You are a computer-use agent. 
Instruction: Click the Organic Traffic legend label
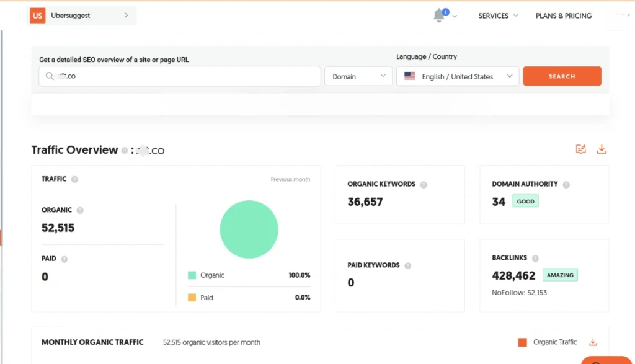coord(555,342)
